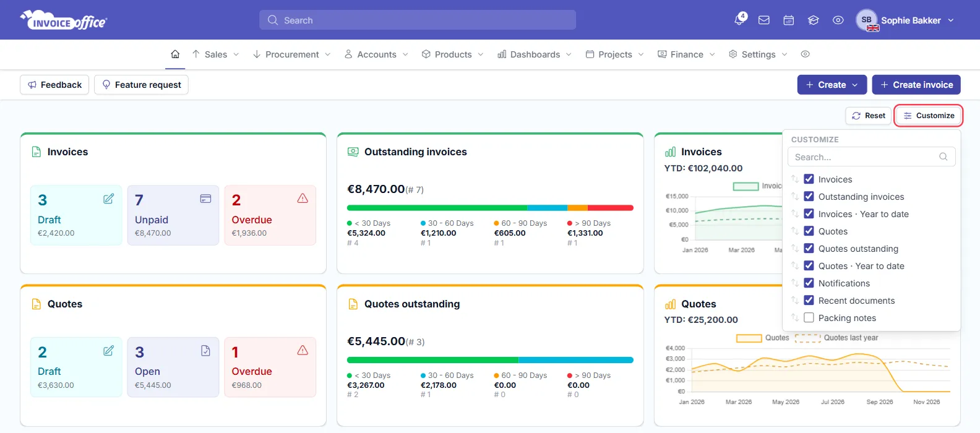
Task: Click the Feedback button
Action: pyautogui.click(x=54, y=85)
